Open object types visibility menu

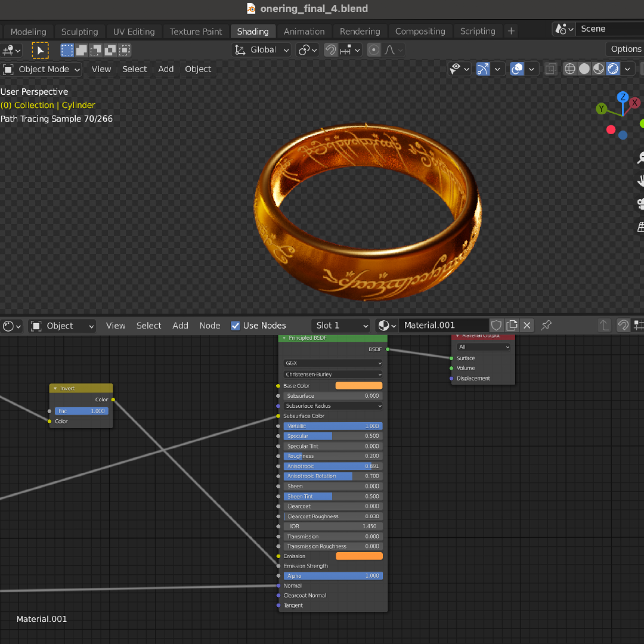coord(460,69)
